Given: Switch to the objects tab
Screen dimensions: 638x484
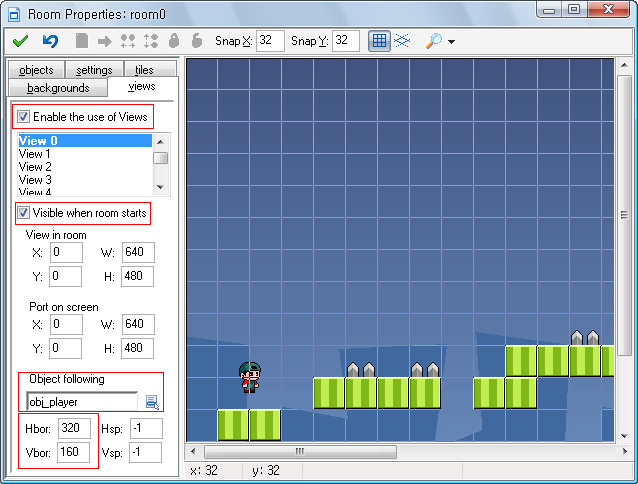Looking at the screenshot, I should pyautogui.click(x=36, y=70).
